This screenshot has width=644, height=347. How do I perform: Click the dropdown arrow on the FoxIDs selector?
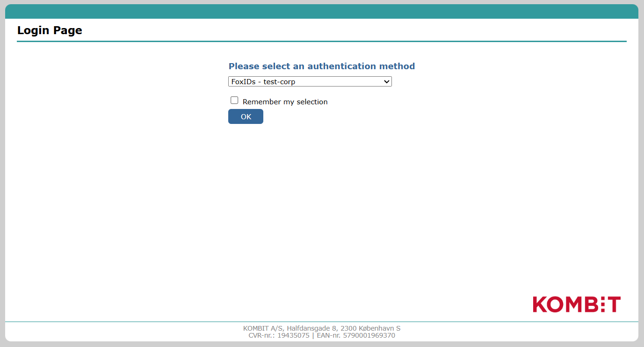coord(387,81)
